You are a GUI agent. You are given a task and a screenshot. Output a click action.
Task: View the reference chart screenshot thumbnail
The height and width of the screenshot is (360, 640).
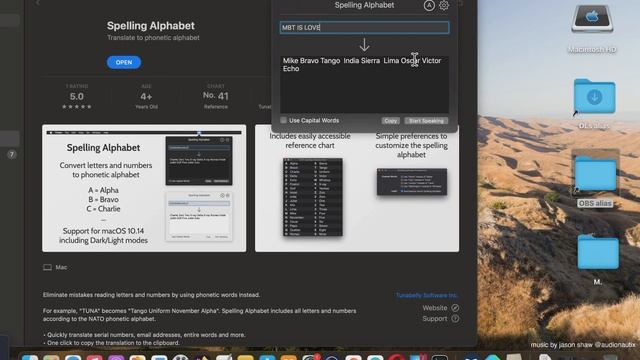pos(357,188)
